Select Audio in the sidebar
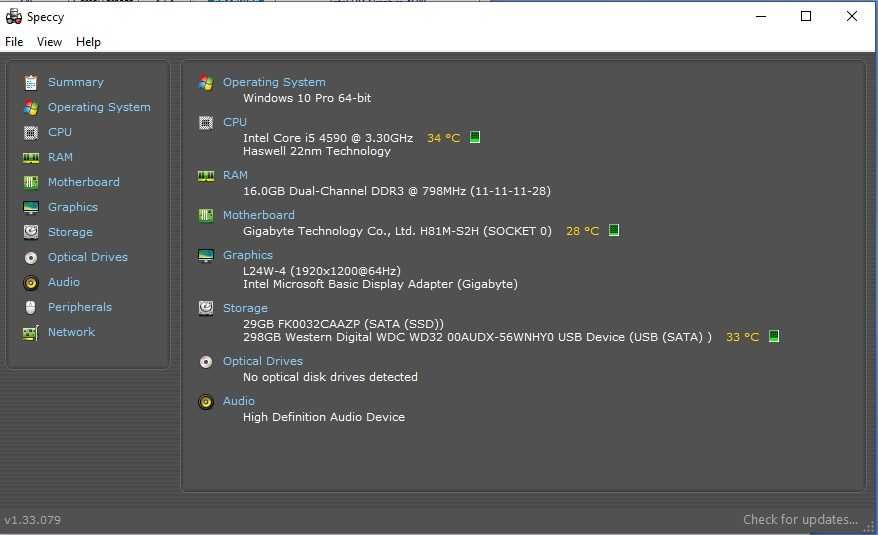The image size is (878, 535). point(64,282)
